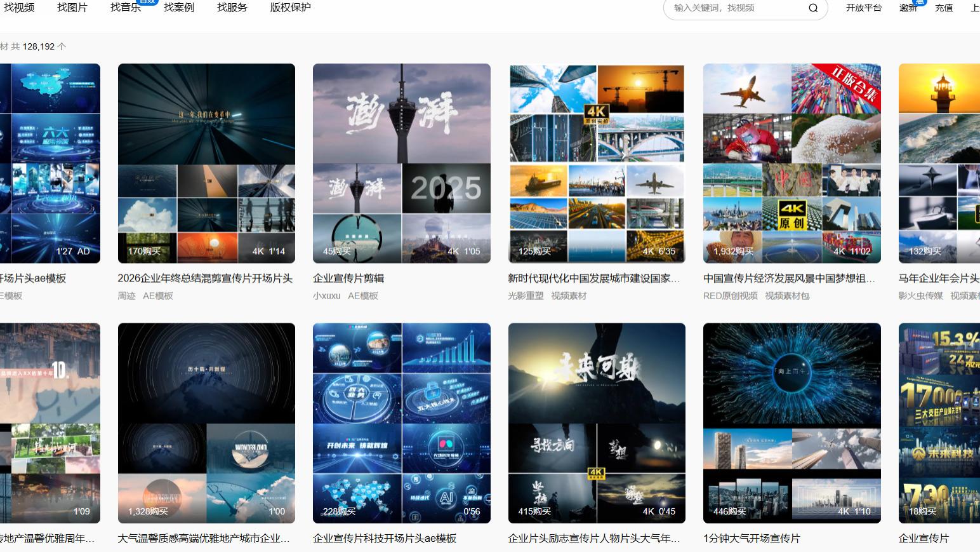This screenshot has height=552, width=980.
Task: Open author RED原创视频 profile
Action: pyautogui.click(x=731, y=295)
